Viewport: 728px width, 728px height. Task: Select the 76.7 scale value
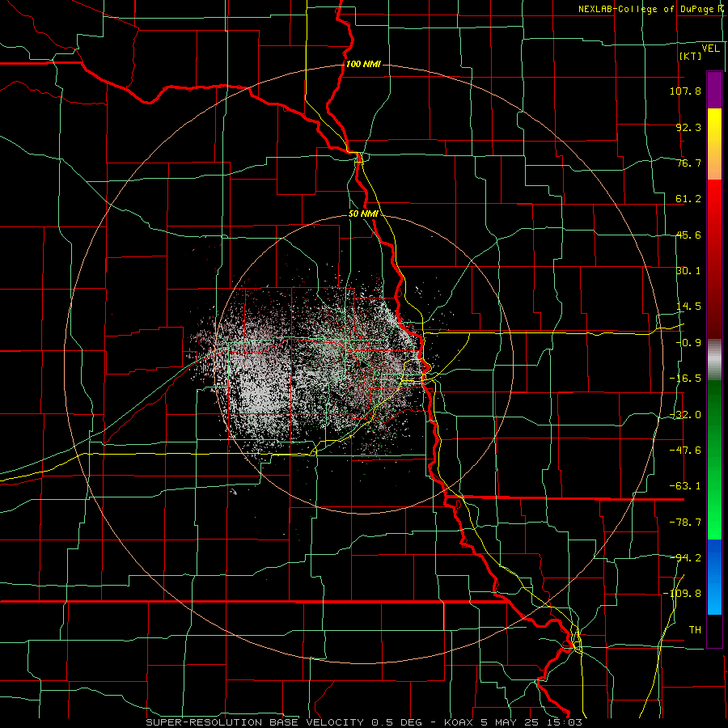688,163
